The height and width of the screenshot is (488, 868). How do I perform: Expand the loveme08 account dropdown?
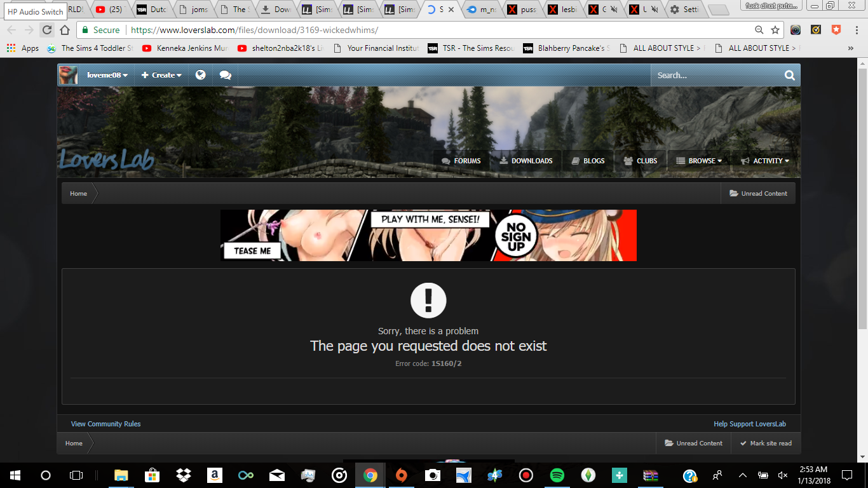click(x=107, y=75)
